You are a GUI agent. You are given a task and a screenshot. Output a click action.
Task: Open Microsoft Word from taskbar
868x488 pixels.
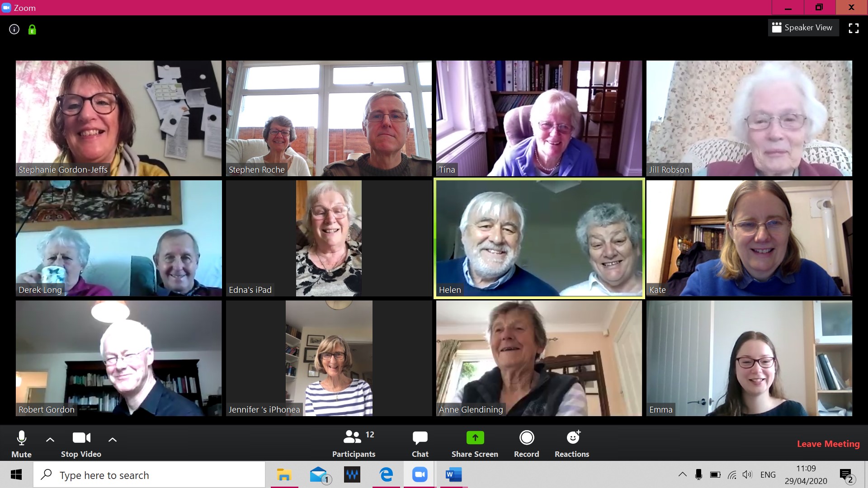tap(453, 475)
